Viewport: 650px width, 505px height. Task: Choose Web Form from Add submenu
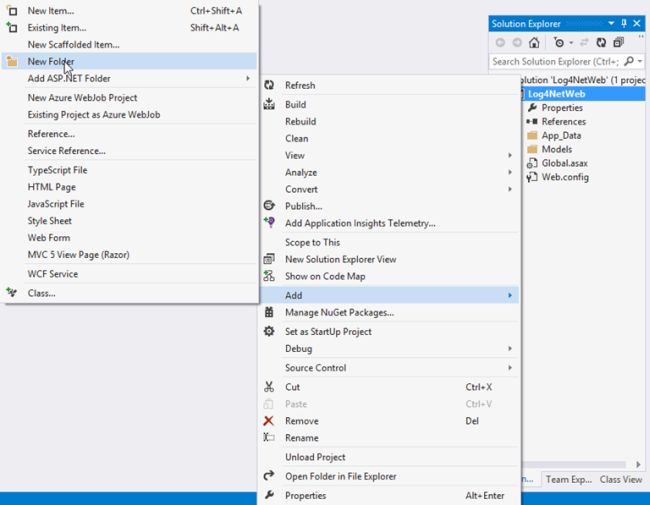click(x=130, y=238)
